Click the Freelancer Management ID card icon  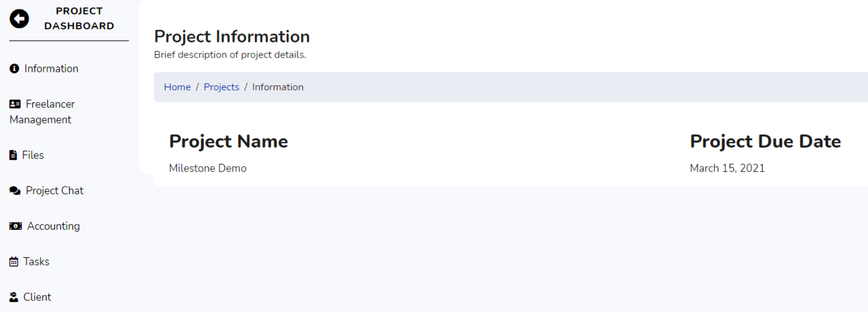[15, 104]
